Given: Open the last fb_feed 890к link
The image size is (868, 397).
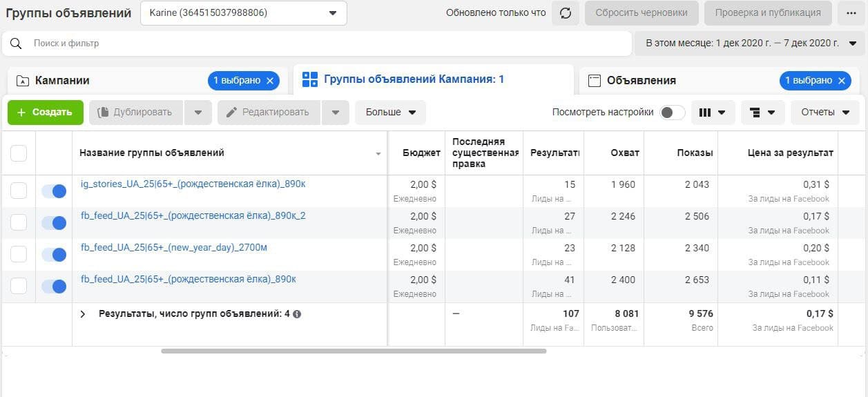Looking at the screenshot, I should coord(188,279).
